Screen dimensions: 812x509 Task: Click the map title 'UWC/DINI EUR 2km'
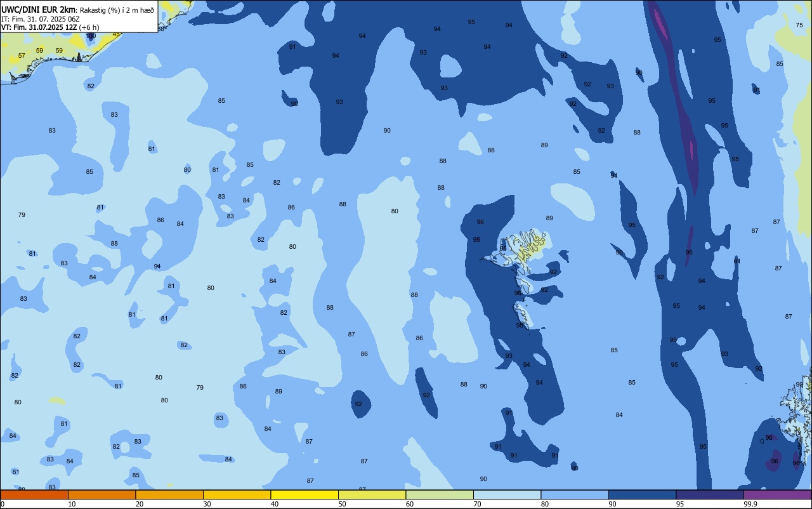click(39, 10)
